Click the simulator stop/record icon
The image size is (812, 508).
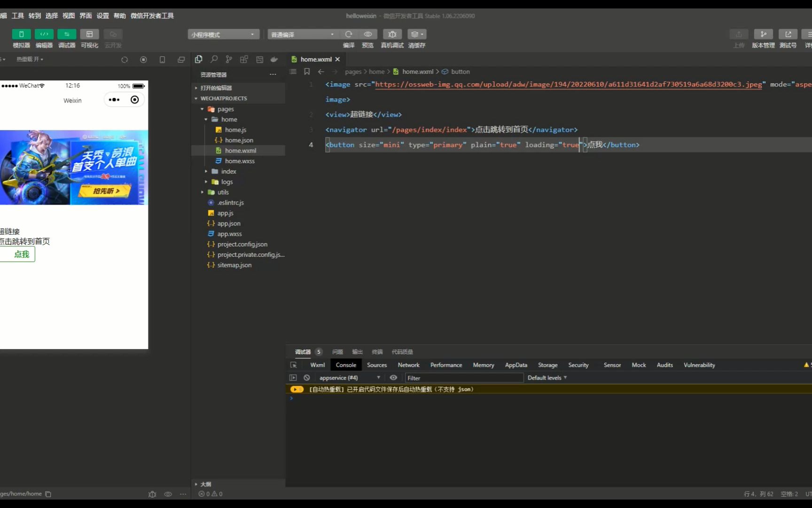(143, 60)
